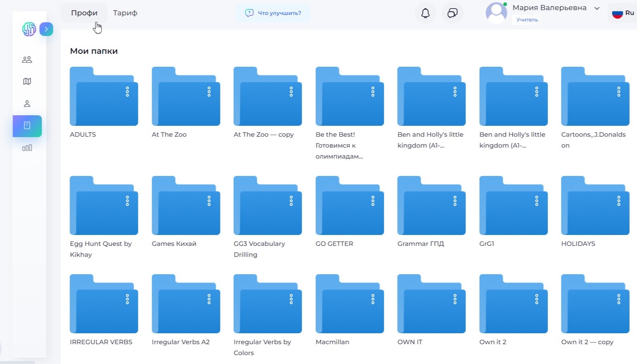The height and width of the screenshot is (364, 637).
Task: Open the GO GETTER folder
Action: (x=349, y=207)
